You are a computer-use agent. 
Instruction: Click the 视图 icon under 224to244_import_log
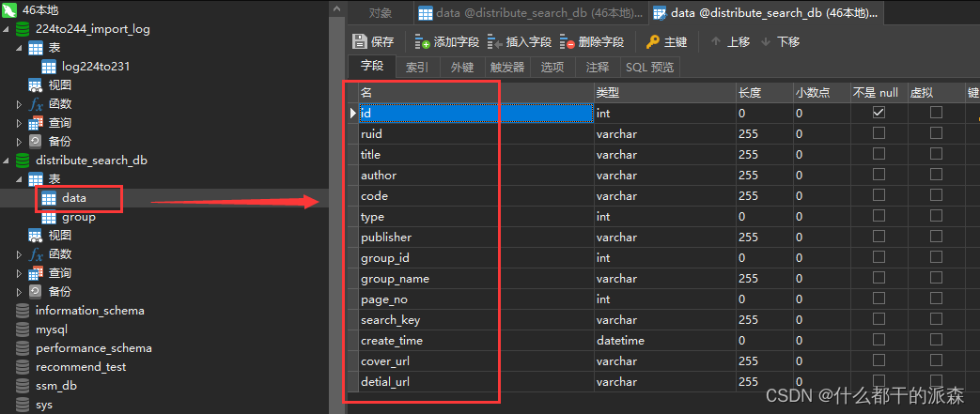(x=36, y=84)
